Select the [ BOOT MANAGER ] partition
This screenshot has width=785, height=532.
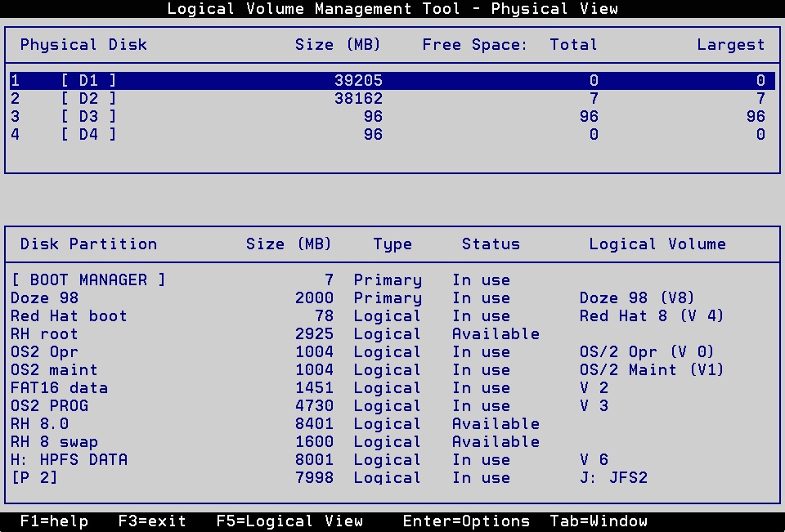click(x=88, y=279)
